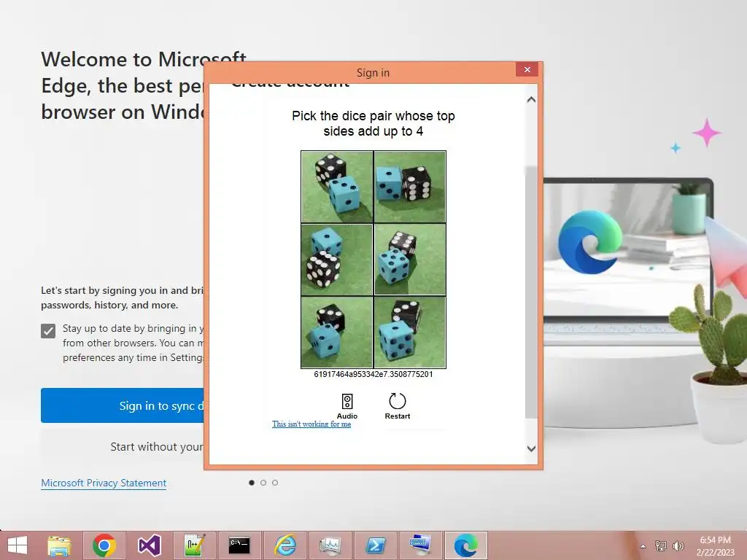Close the Sign in dialog
Image resolution: width=747 pixels, height=560 pixels.
[527, 69]
